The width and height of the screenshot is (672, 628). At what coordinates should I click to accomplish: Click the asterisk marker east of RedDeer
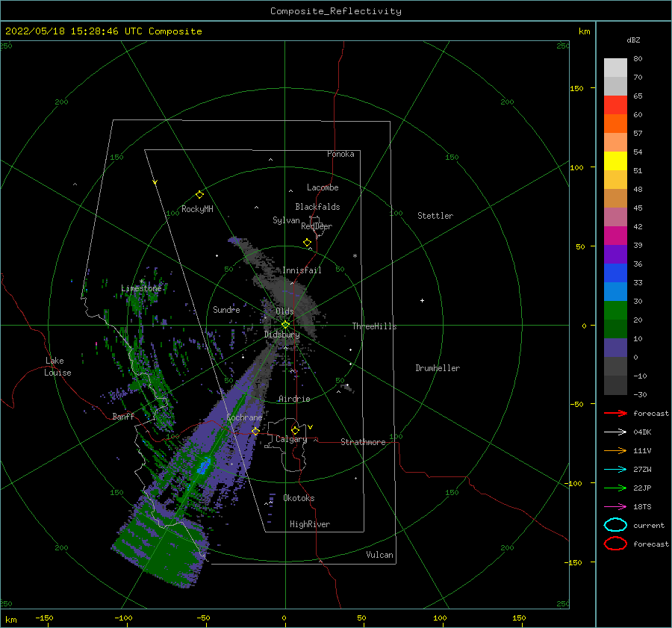[x=355, y=256]
